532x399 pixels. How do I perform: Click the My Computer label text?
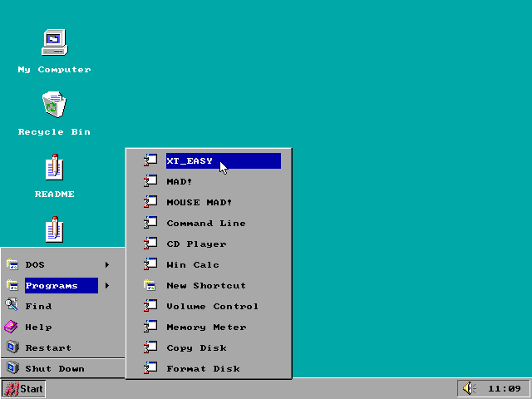point(54,70)
